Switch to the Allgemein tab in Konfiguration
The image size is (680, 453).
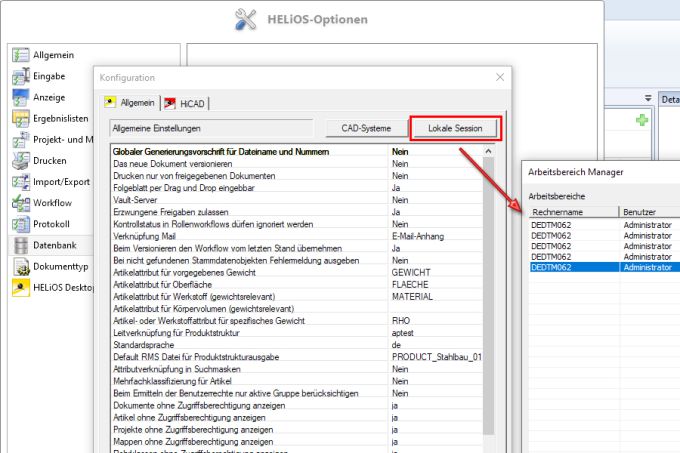131,103
